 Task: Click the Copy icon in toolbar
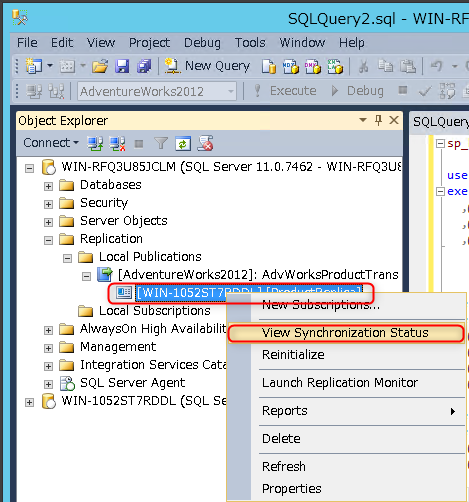click(386, 66)
